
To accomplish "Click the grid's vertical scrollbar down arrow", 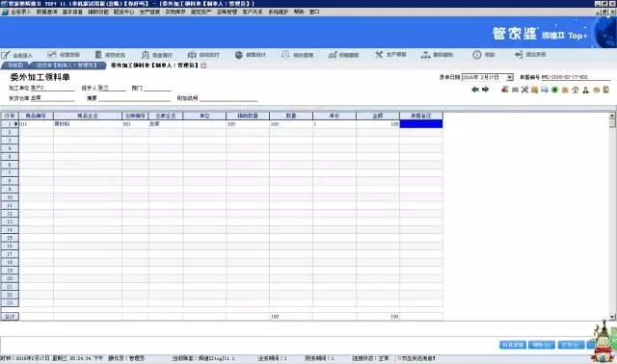I will pos(612,317).
